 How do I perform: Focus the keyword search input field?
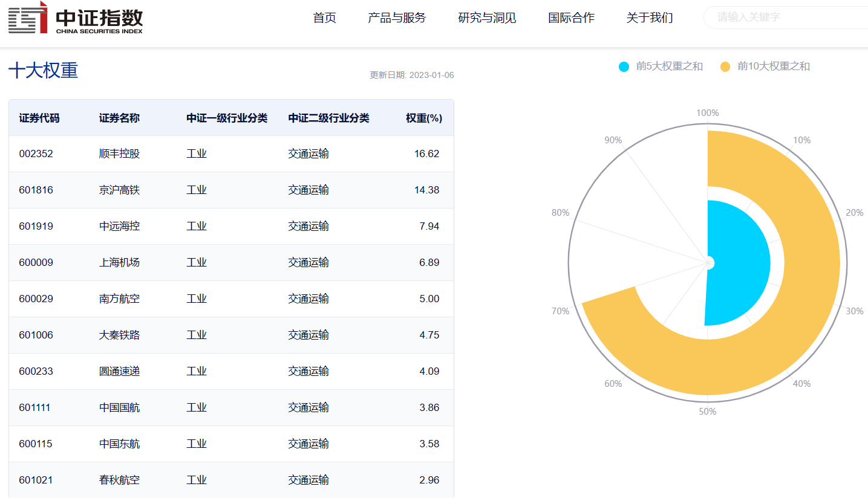pyautogui.click(x=786, y=18)
